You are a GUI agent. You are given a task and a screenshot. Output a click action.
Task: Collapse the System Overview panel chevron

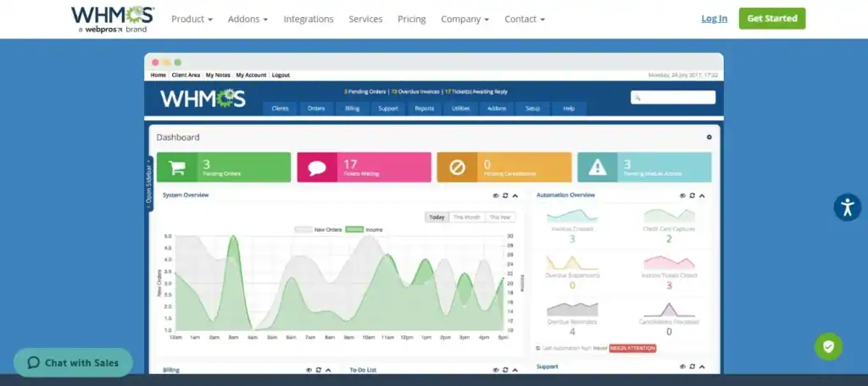(x=515, y=195)
